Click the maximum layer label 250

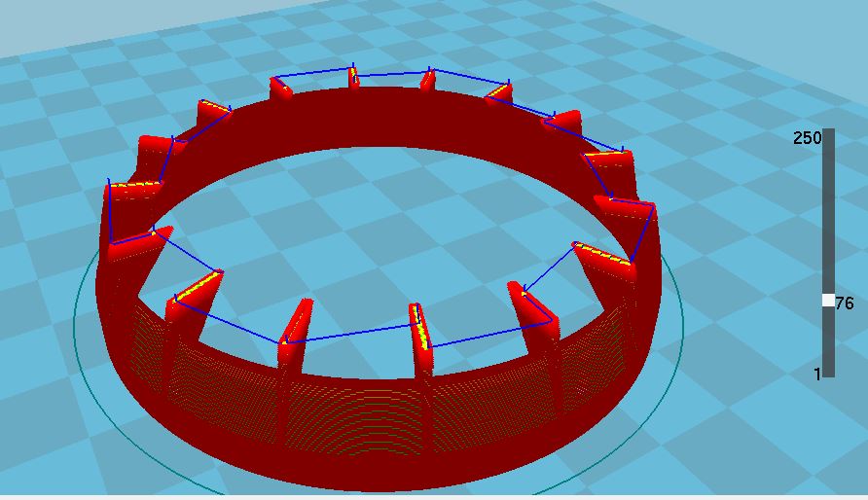(807, 138)
